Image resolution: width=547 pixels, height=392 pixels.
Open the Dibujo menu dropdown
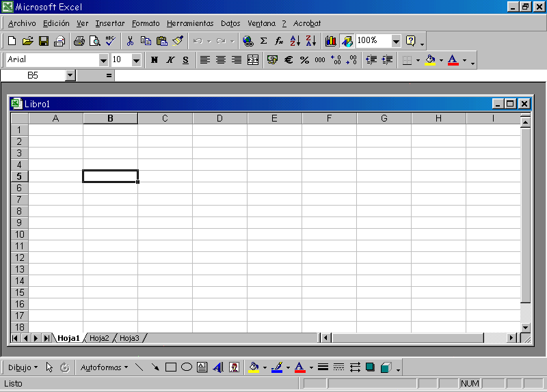pos(23,367)
